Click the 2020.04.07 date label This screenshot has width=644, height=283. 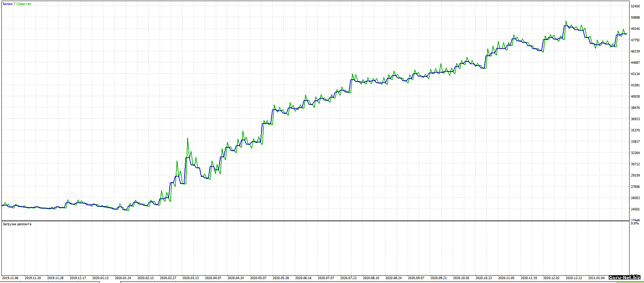tap(213, 278)
